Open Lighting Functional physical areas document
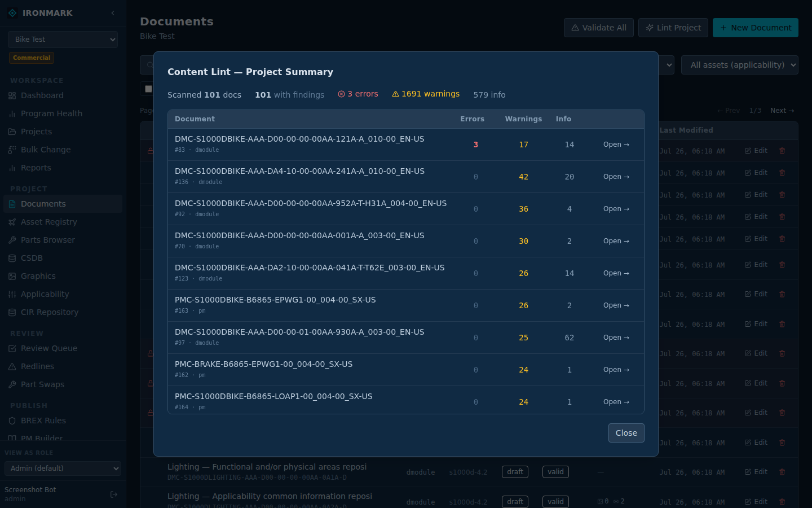 (267, 467)
